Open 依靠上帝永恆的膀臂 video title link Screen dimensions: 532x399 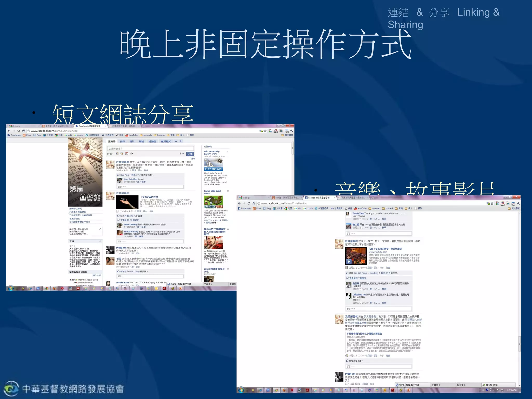385,249
